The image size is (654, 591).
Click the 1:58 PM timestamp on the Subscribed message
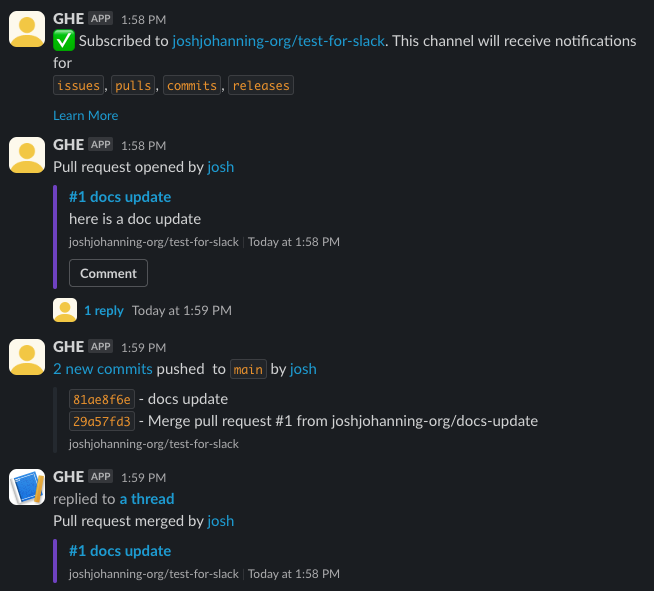(144, 19)
